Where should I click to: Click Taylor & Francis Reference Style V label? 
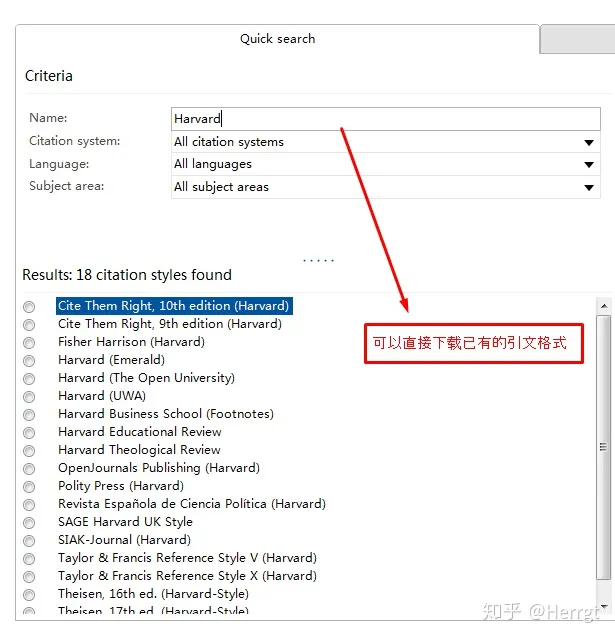click(187, 558)
